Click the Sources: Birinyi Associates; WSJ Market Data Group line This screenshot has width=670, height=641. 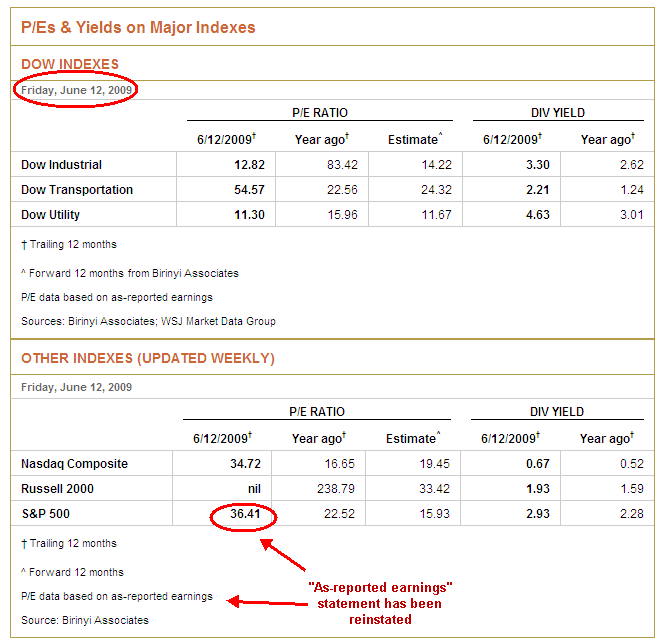coord(148,321)
